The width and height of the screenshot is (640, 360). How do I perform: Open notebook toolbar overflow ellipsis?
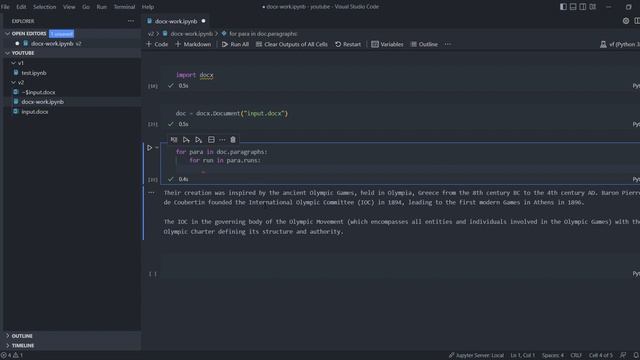point(448,44)
